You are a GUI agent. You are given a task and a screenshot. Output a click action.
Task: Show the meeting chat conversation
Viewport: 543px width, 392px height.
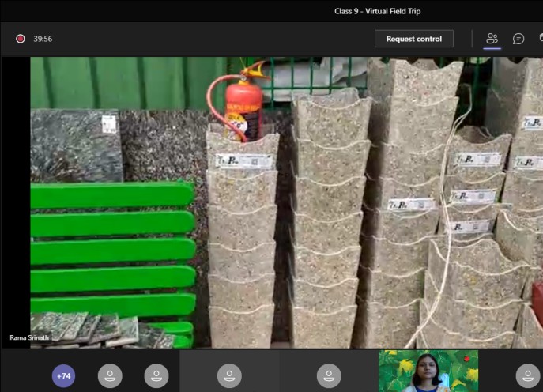tap(518, 39)
